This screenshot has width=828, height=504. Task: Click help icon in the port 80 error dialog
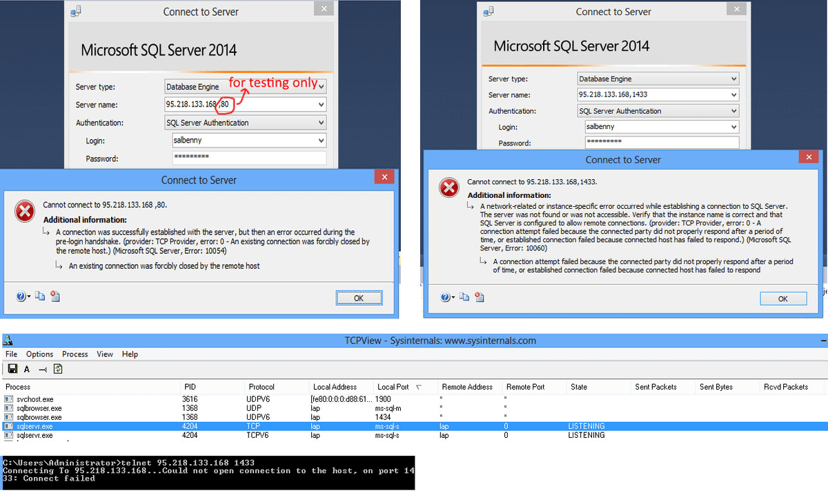21,296
